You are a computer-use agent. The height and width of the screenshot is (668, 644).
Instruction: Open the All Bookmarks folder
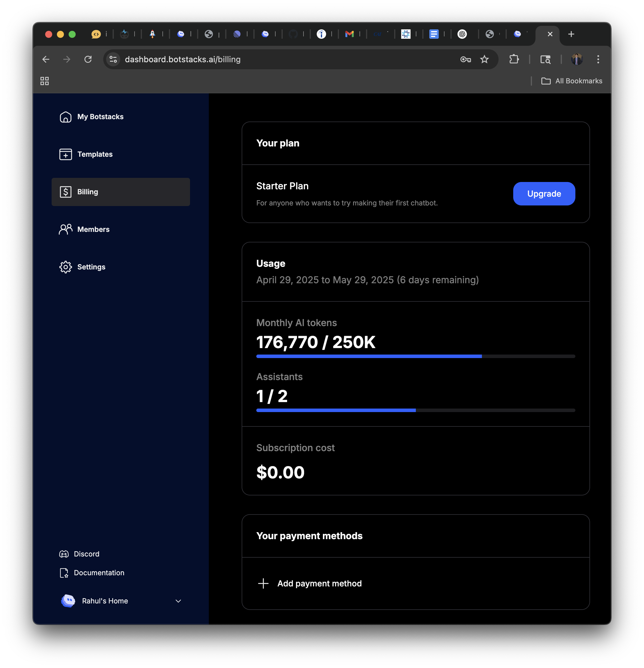572,81
